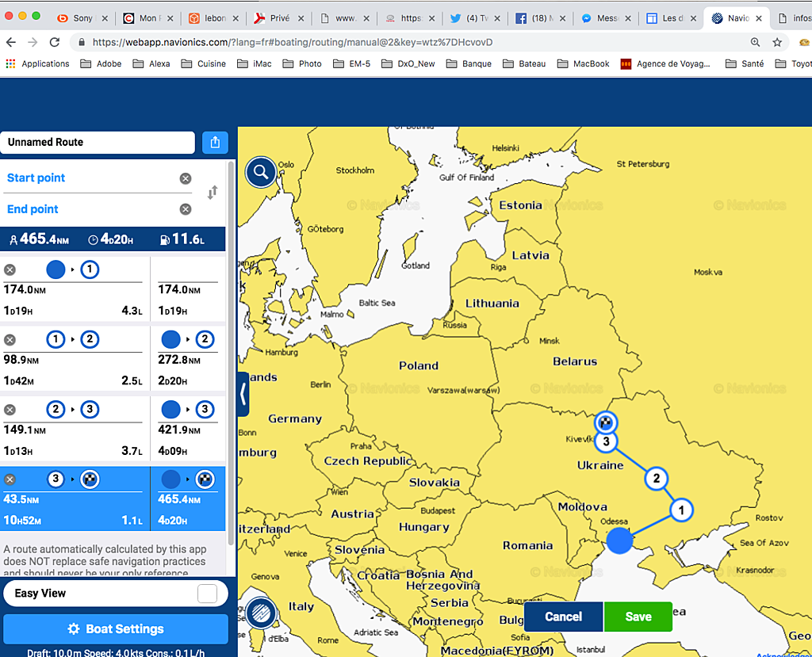
Task: Click the checkered finish flag map marker
Action: click(x=606, y=422)
